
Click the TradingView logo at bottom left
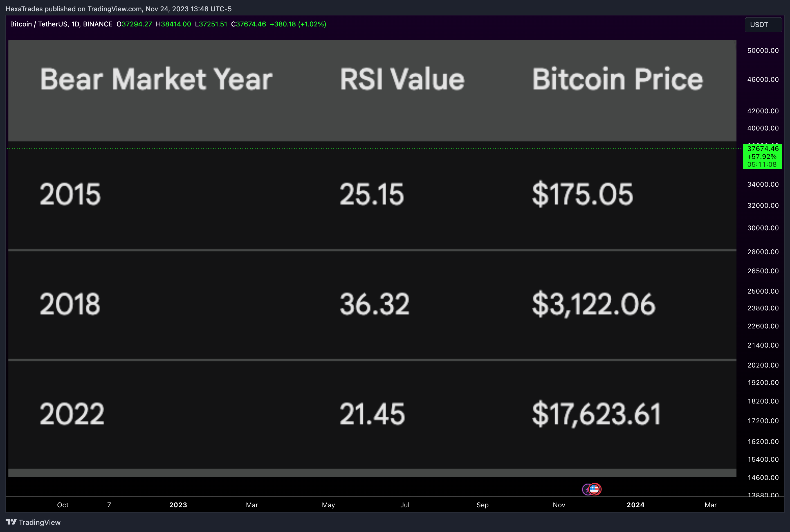33,522
